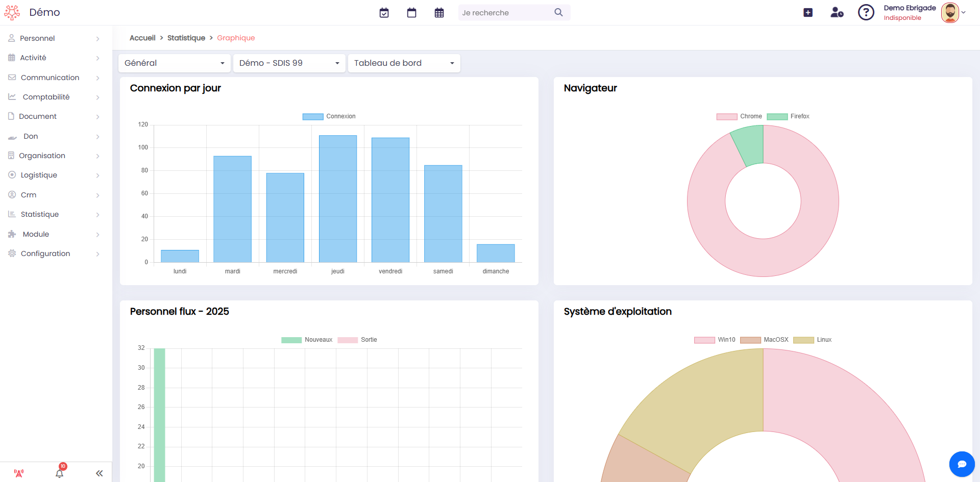Open the calendar check icon in header

384,13
